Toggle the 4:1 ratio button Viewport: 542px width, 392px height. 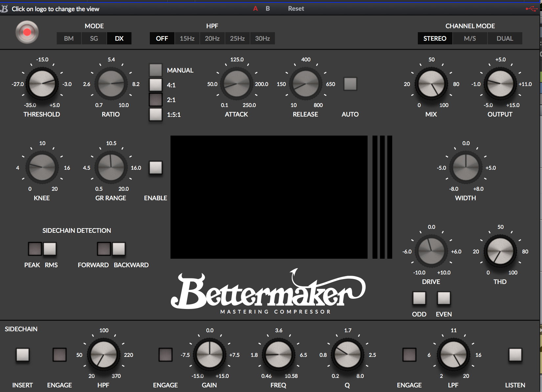[156, 85]
